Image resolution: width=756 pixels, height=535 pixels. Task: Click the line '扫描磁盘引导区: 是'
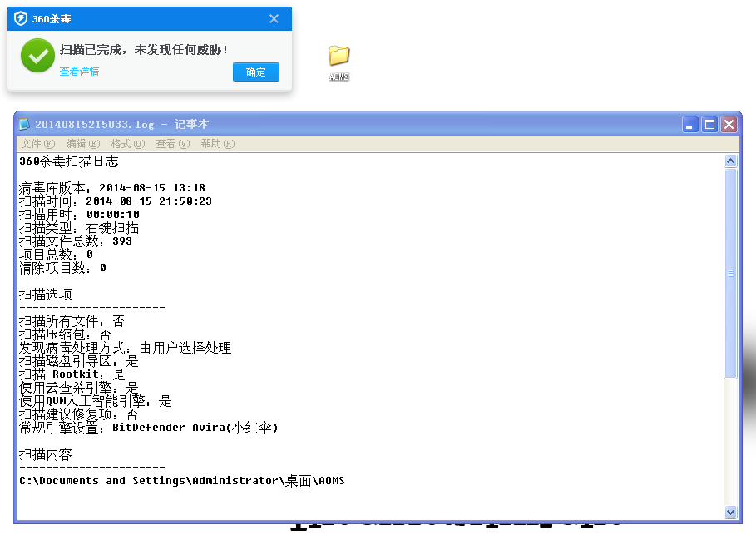(78, 361)
